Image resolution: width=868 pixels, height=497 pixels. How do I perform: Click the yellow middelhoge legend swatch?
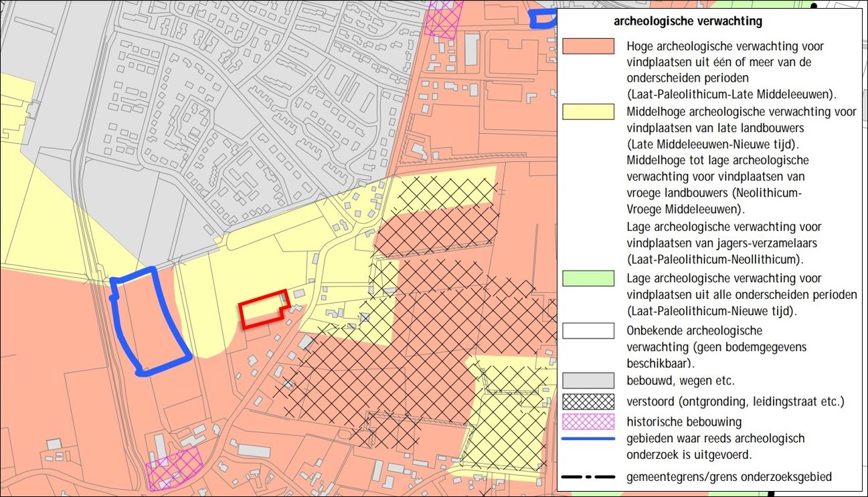588,112
